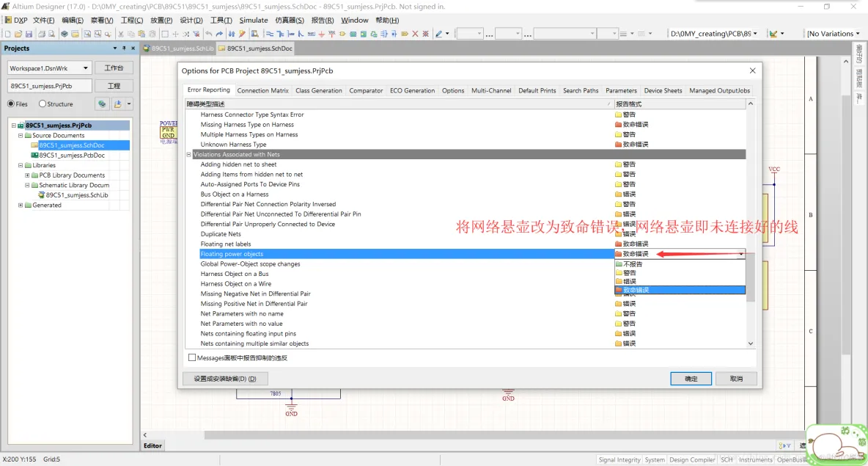
Task: Click the Print Preview icon in the toolbar
Action: (52, 34)
